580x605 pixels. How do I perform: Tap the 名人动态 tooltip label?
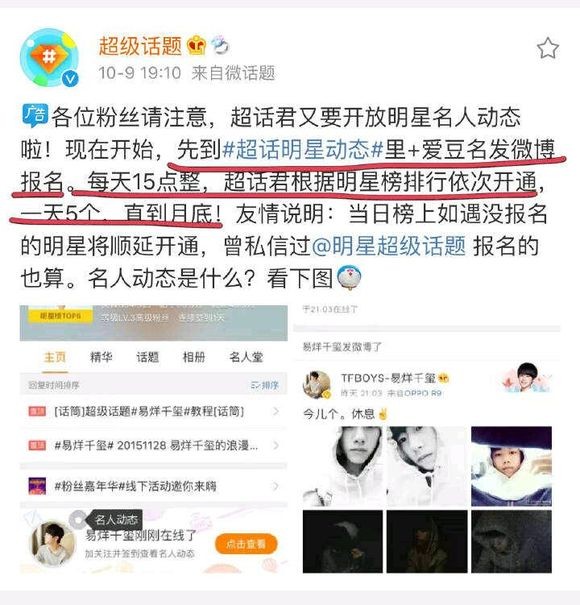click(117, 519)
